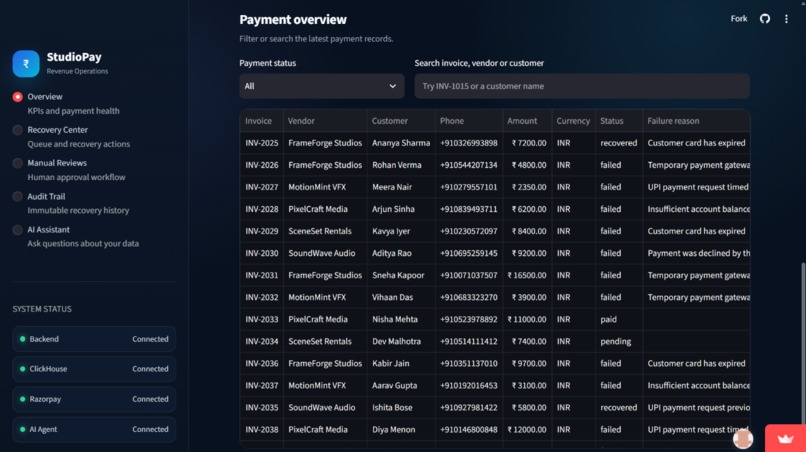Click customer cell Ananya Sharma
This screenshot has width=806, height=452.
401,143
